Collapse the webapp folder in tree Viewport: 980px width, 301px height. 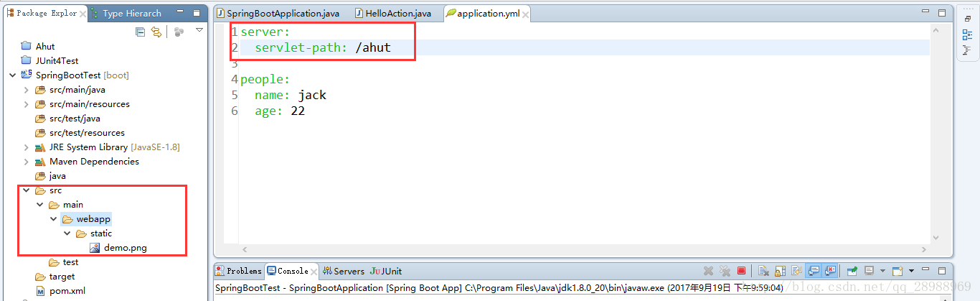54,219
